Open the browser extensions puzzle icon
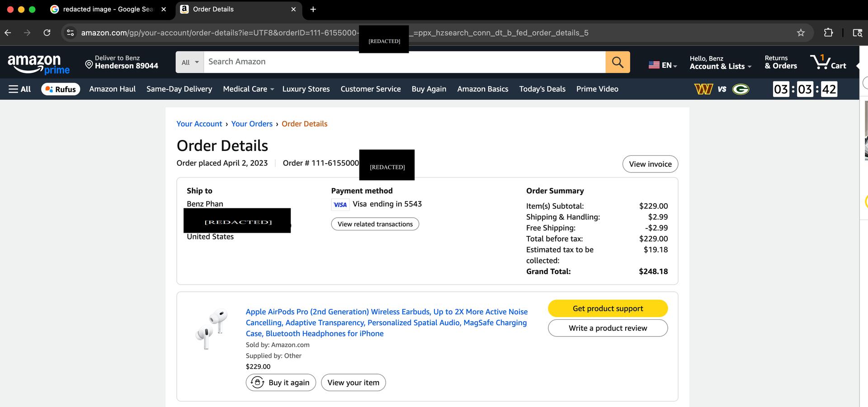 [x=828, y=33]
